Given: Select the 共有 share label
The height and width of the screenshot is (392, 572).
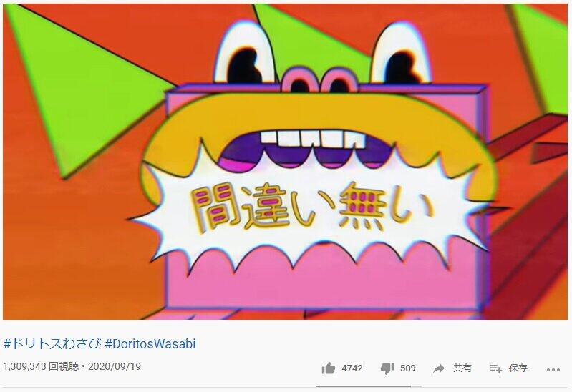Looking at the screenshot, I should point(462,368).
